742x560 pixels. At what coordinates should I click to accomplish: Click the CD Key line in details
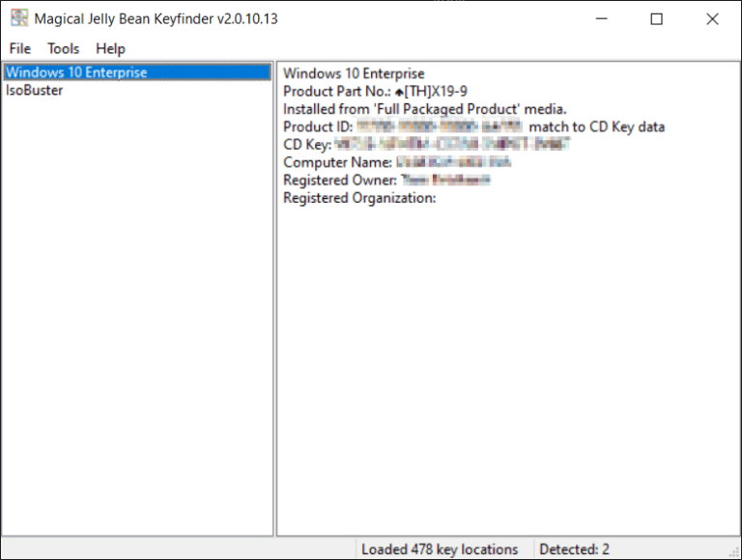425,145
